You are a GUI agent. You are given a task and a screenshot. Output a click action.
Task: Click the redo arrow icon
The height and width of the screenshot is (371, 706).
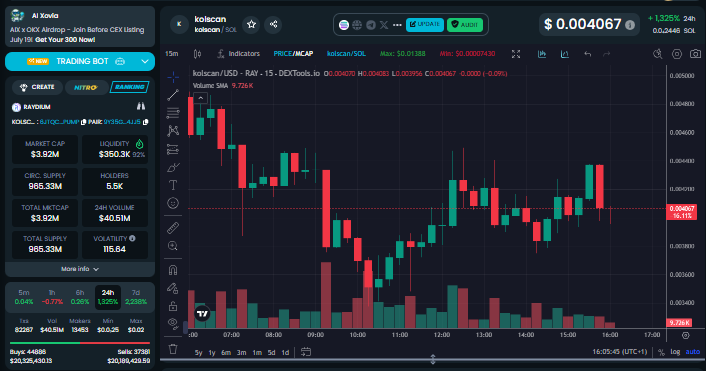(x=606, y=54)
